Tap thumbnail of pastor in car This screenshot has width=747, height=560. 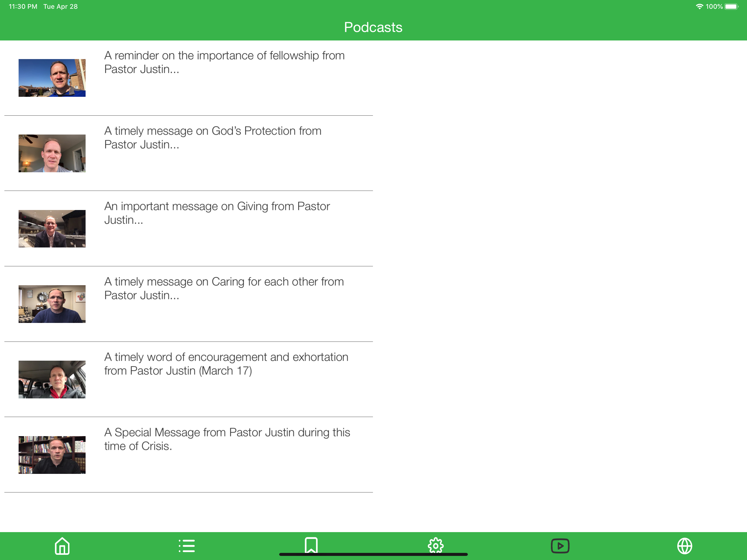[x=52, y=379]
